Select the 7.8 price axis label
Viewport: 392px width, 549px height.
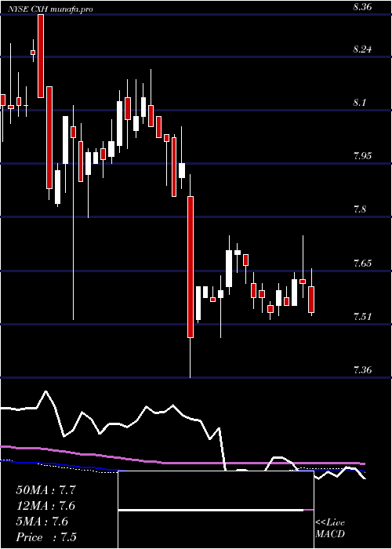coord(359,209)
